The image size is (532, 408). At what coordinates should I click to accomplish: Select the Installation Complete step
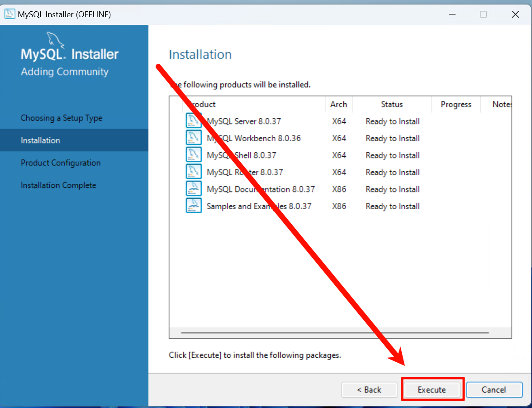point(58,185)
